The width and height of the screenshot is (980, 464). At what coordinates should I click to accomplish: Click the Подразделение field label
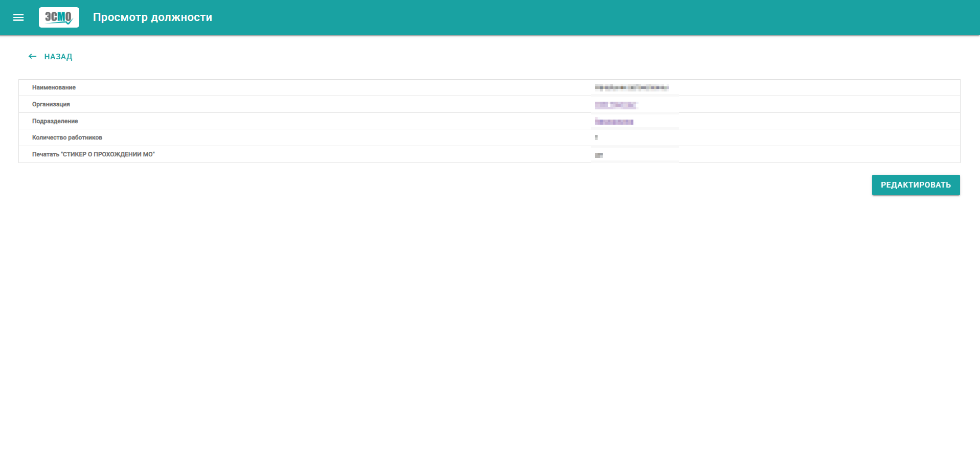pyautogui.click(x=55, y=121)
